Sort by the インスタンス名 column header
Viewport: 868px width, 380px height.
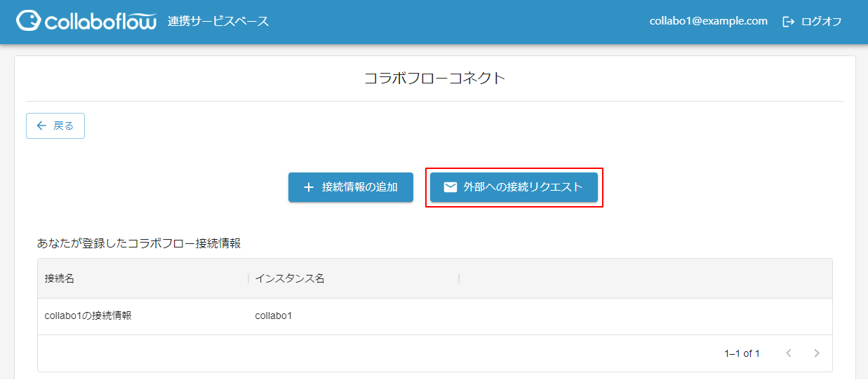[x=290, y=278]
